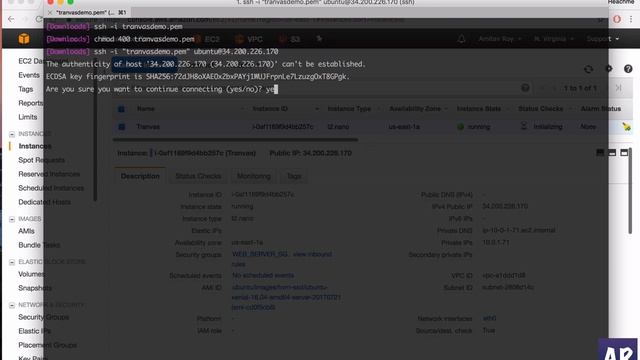
Task: Toggle the Tranvas instance row checkbox
Action: [x=121, y=127]
